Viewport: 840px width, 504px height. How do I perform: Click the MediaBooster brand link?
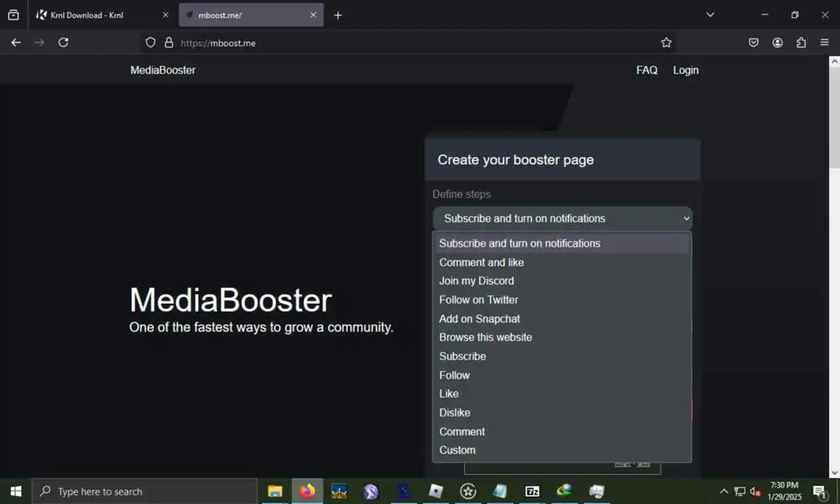point(163,70)
